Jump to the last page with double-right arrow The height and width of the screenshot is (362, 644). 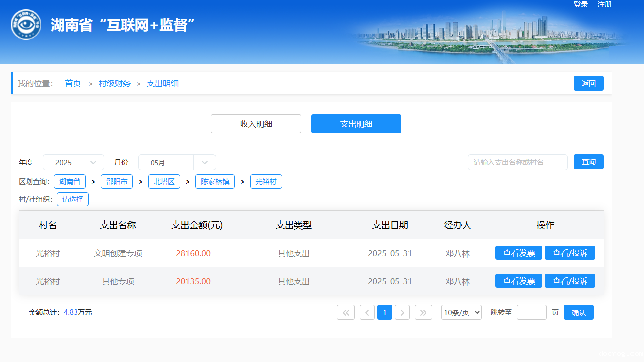(423, 312)
